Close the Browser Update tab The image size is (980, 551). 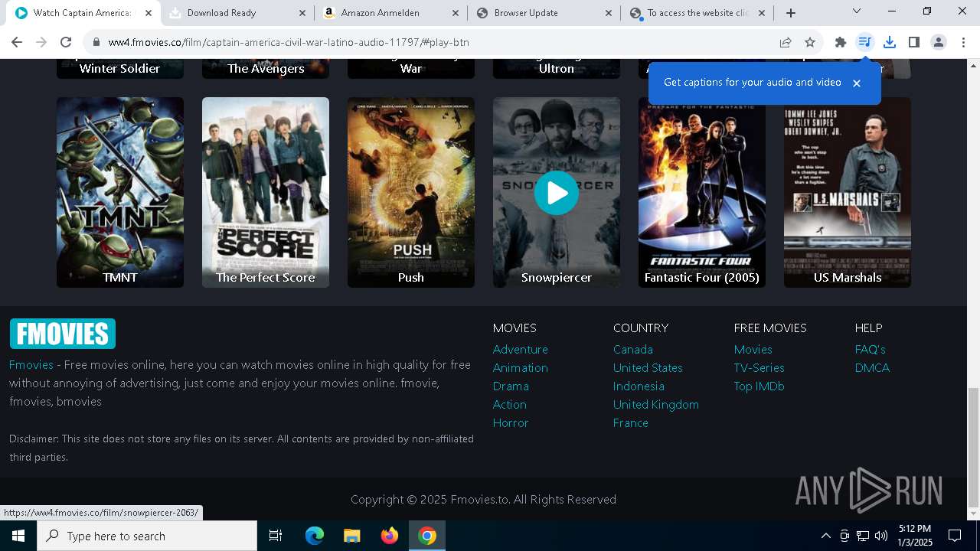[x=609, y=13]
